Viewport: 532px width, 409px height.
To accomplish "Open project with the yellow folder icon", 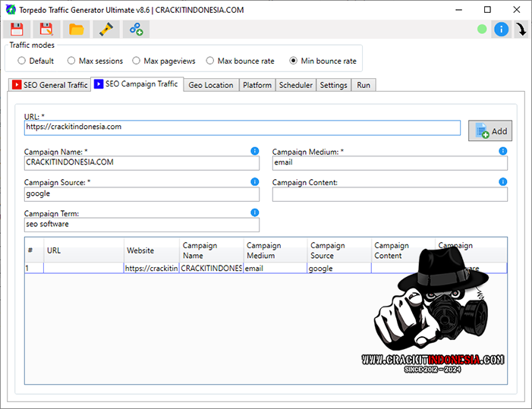I will click(77, 30).
